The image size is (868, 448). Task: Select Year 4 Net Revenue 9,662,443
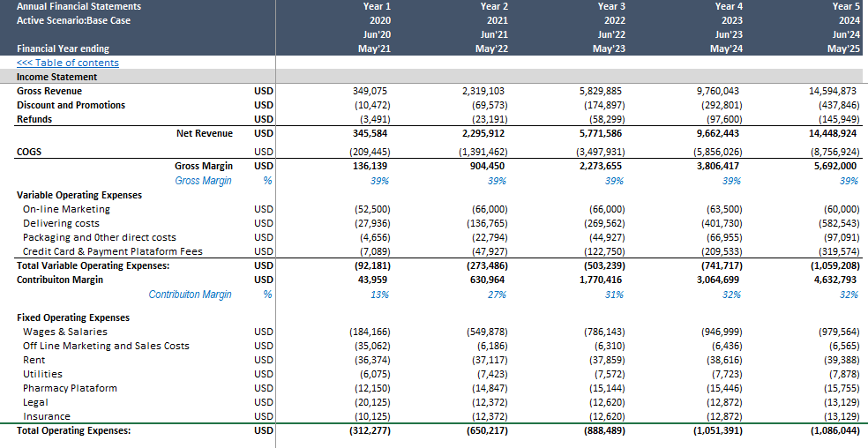pos(717,133)
